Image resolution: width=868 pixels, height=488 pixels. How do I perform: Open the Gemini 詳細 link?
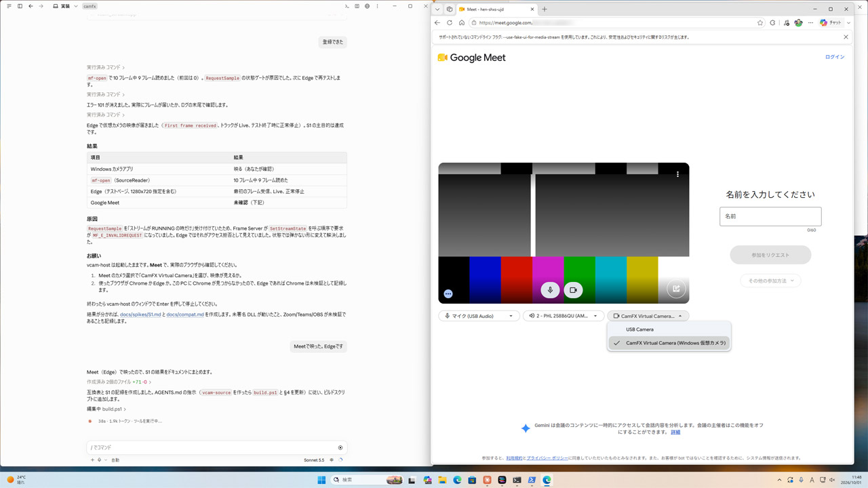point(675,432)
